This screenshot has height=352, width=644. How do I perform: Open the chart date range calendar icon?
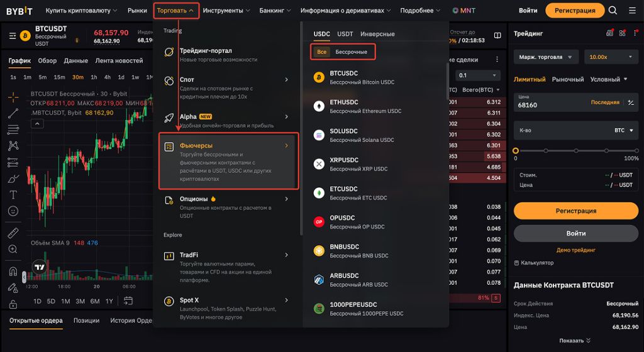point(128,300)
